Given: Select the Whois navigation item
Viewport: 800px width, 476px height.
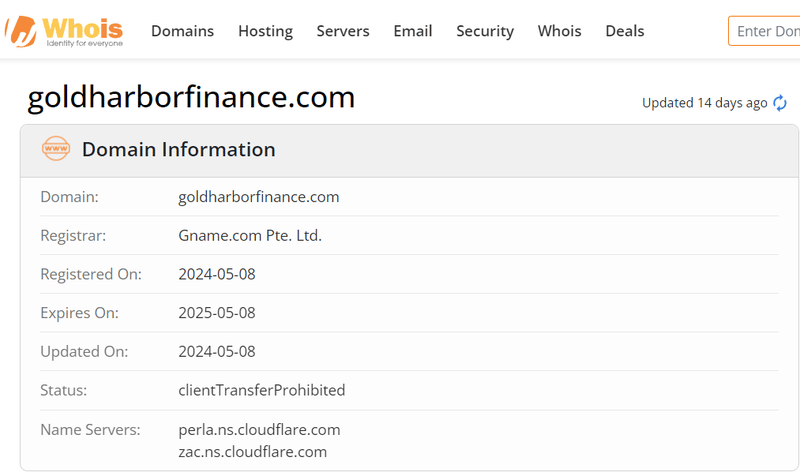Looking at the screenshot, I should click(x=559, y=31).
